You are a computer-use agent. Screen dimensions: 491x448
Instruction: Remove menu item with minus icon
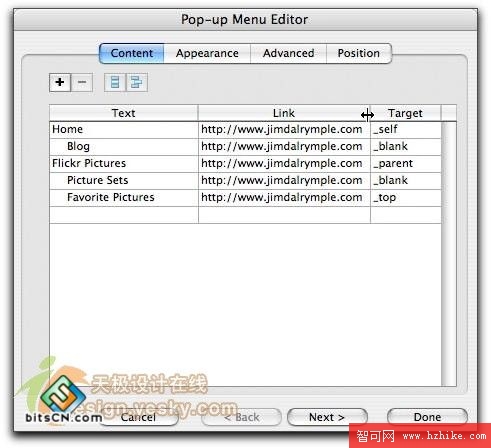(82, 82)
